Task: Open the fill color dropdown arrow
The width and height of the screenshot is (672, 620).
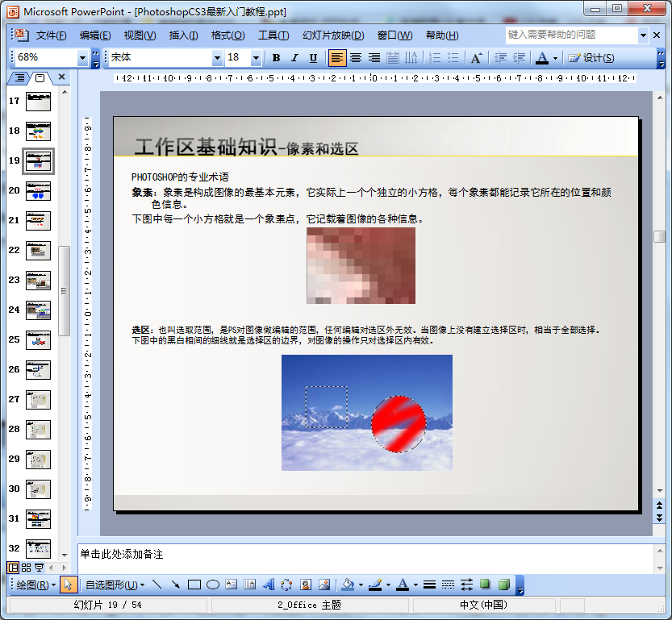Action: (361, 585)
